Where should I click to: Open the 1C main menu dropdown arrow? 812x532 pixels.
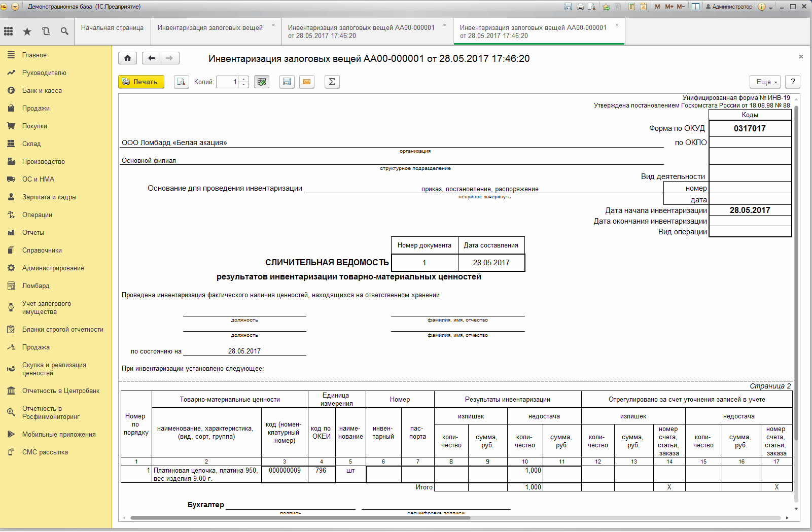[x=15, y=7]
